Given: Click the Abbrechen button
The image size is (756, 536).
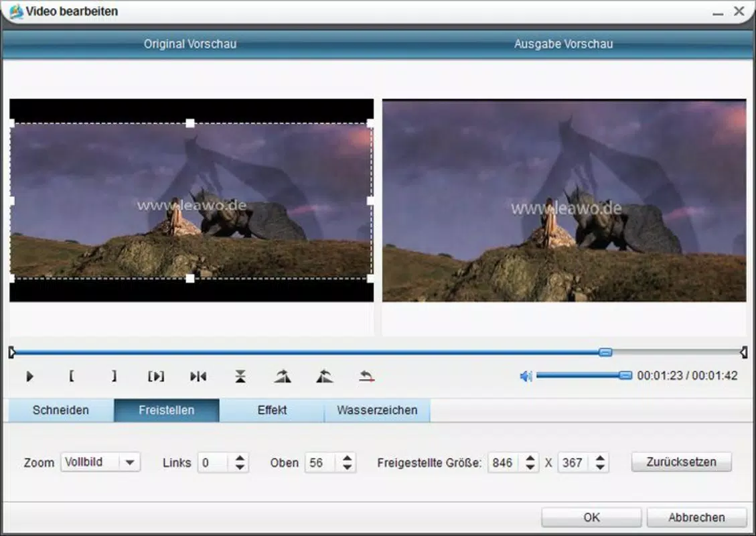Looking at the screenshot, I should click(x=696, y=517).
